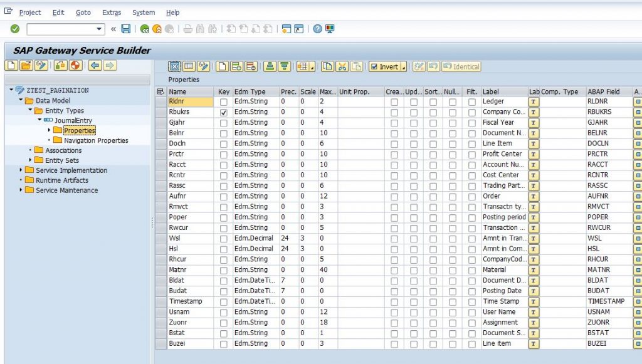Click the Check Project Consistency icon
The height and width of the screenshot is (364, 642).
click(x=60, y=65)
